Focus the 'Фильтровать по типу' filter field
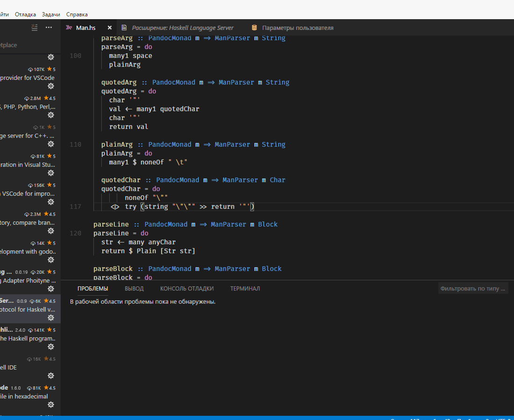The image size is (514, 420). pyautogui.click(x=473, y=288)
